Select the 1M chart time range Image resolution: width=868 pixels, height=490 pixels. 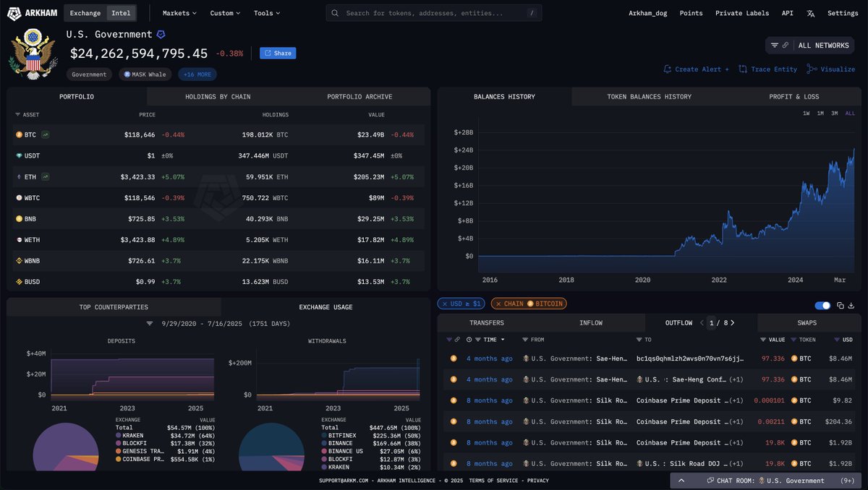[x=820, y=113]
